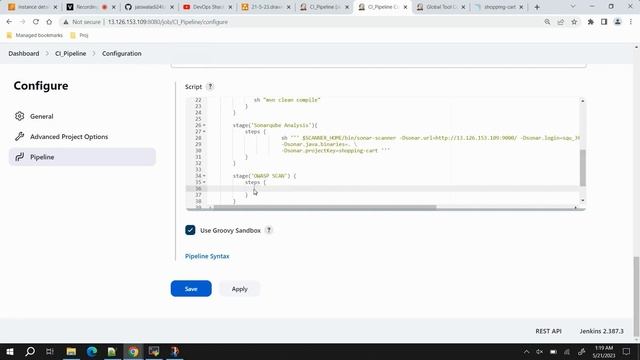
Task: Click the script editor vertical scrollbar thumb
Action: tap(582, 168)
